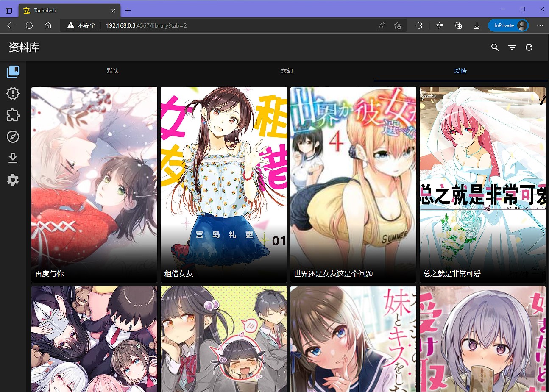Click the library search icon
Screen dimensions: 549x392
495,47
